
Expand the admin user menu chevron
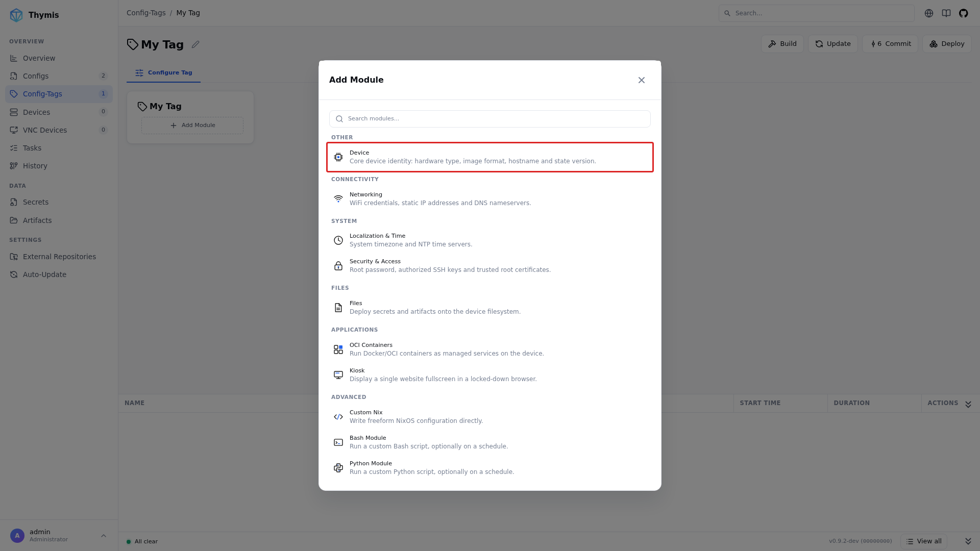(104, 536)
